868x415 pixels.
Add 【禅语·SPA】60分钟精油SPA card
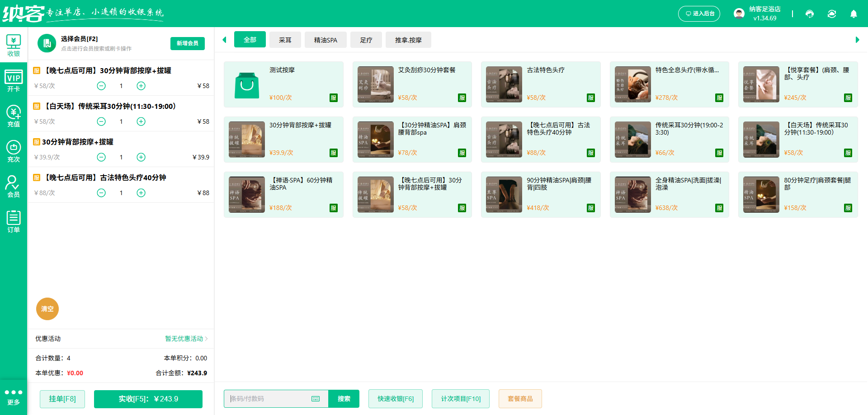click(x=283, y=195)
